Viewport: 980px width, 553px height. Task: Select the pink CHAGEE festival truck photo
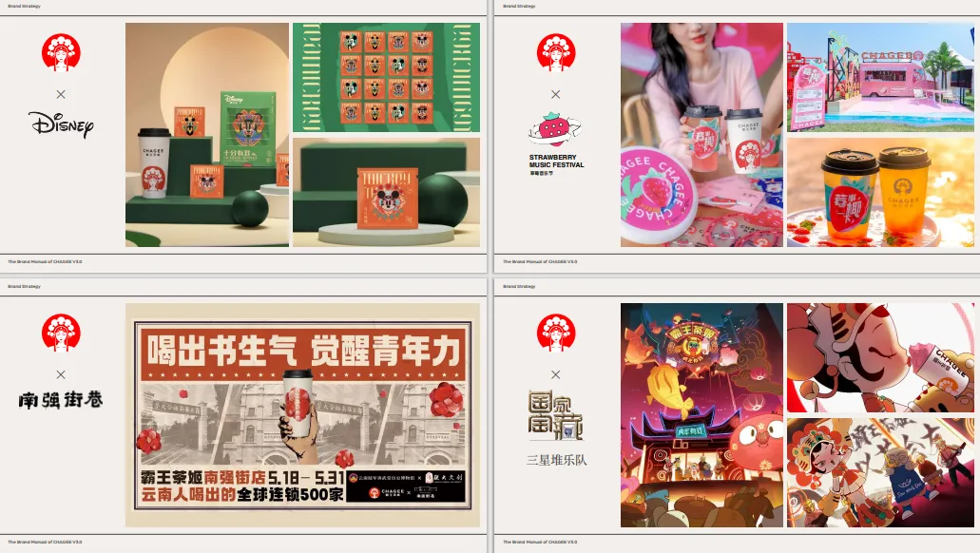880,78
